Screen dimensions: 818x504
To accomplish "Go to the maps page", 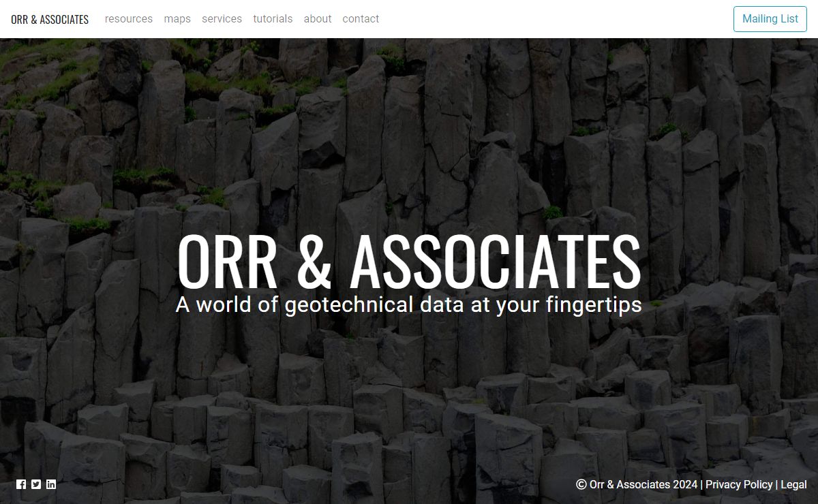I will click(177, 19).
